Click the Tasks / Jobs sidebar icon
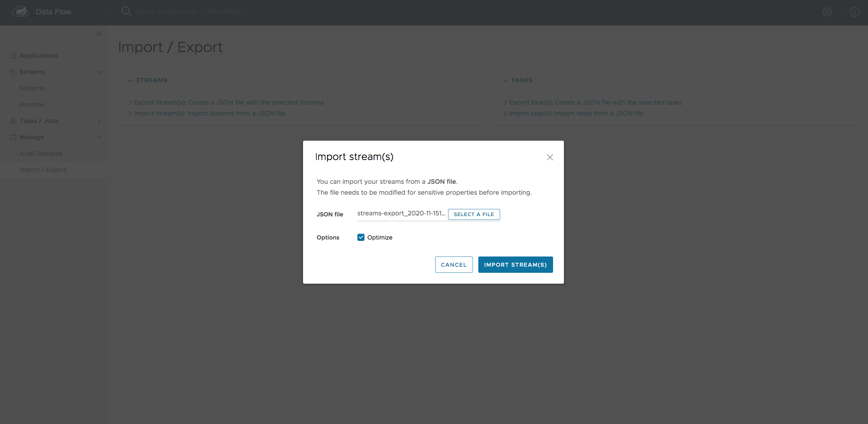The width and height of the screenshot is (868, 424). pos(13,121)
